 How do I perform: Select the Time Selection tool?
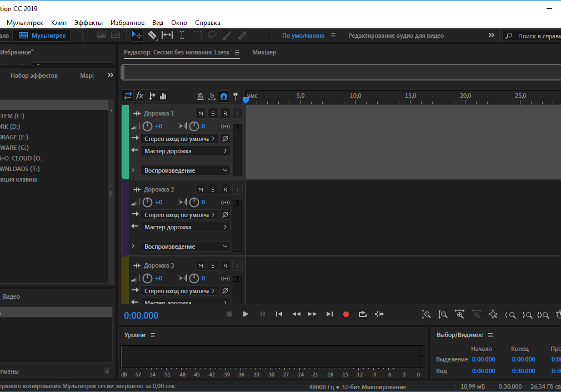(182, 35)
